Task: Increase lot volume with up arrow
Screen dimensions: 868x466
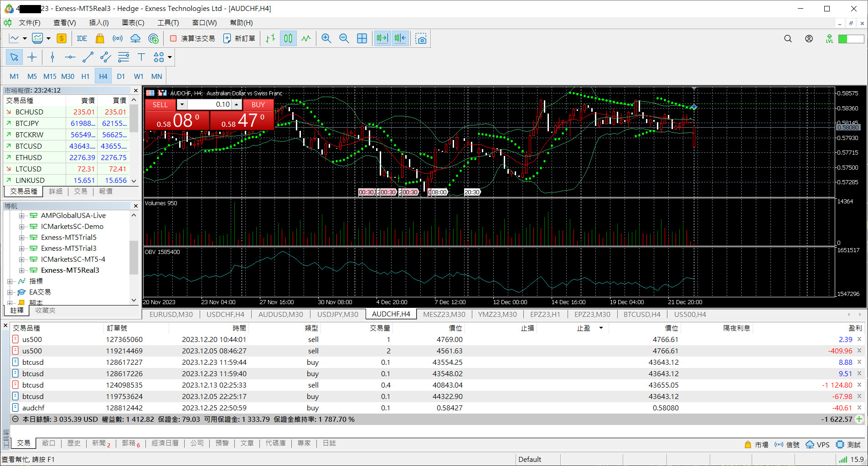Action: tap(237, 104)
